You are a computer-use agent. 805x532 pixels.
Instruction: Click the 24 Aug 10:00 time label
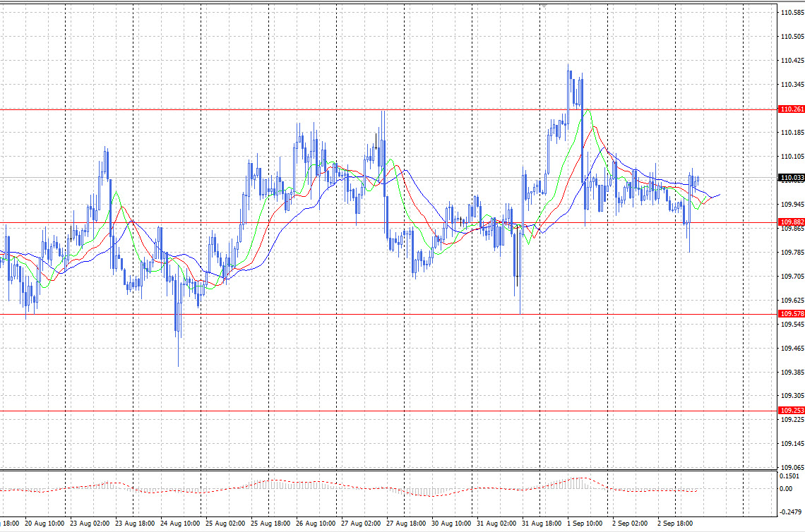(180, 524)
